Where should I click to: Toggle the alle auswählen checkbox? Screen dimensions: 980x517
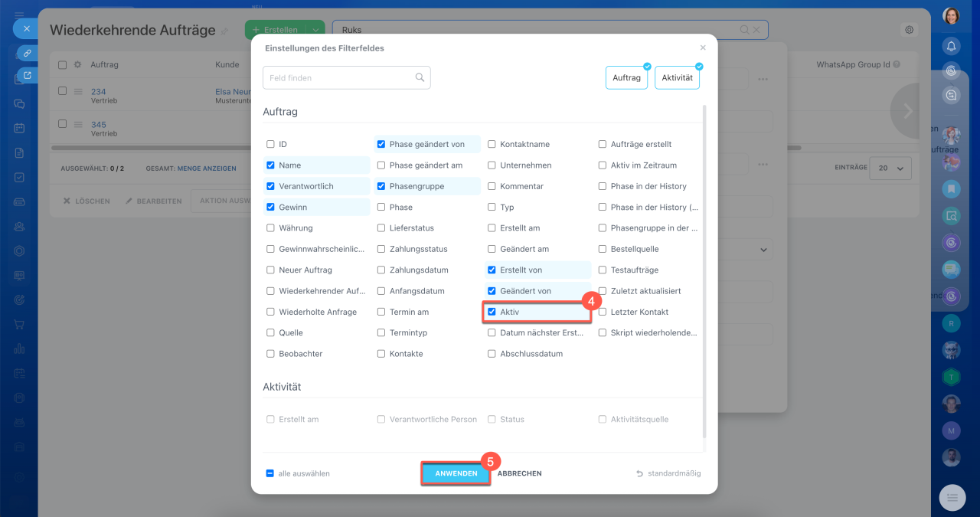[270, 473]
